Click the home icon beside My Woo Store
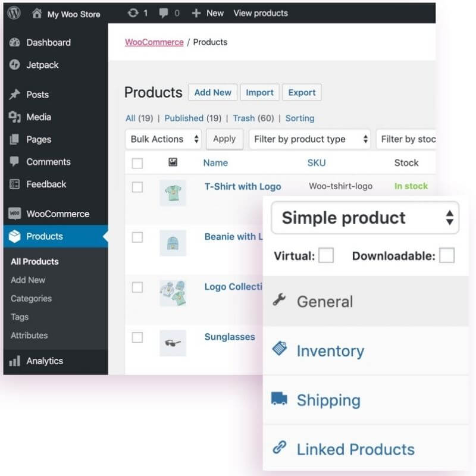This screenshot has height=476, width=476. (x=37, y=13)
